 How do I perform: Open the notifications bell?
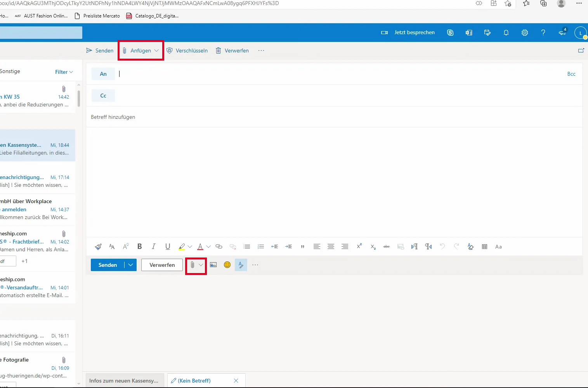point(506,33)
